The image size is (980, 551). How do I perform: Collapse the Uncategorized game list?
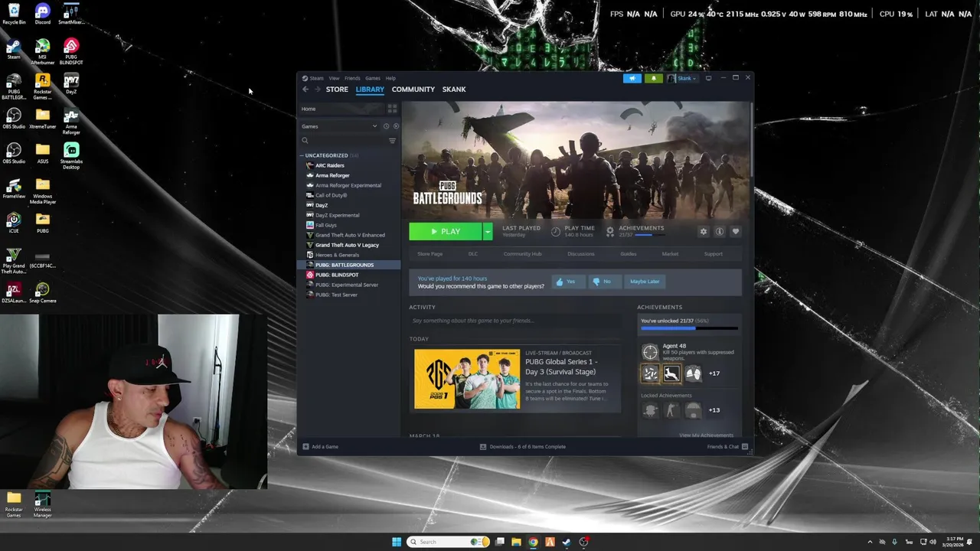point(302,155)
